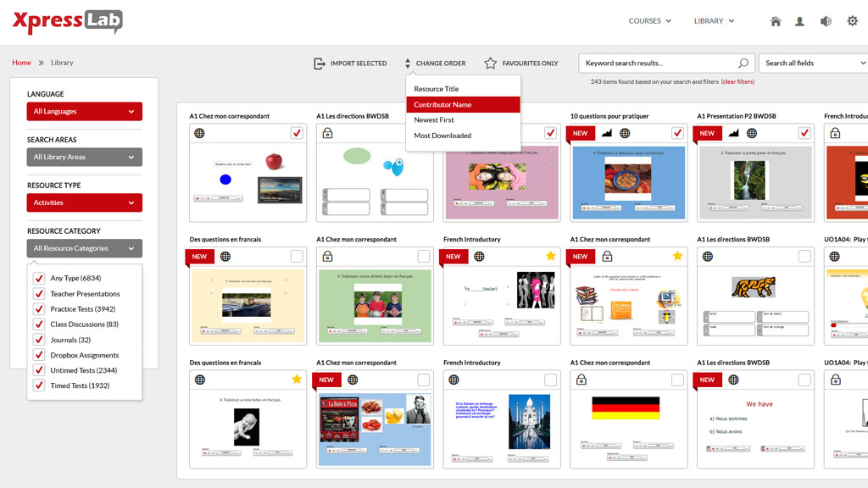Collapse the All Resource Categories dropdown
The image size is (868, 488).
click(84, 248)
